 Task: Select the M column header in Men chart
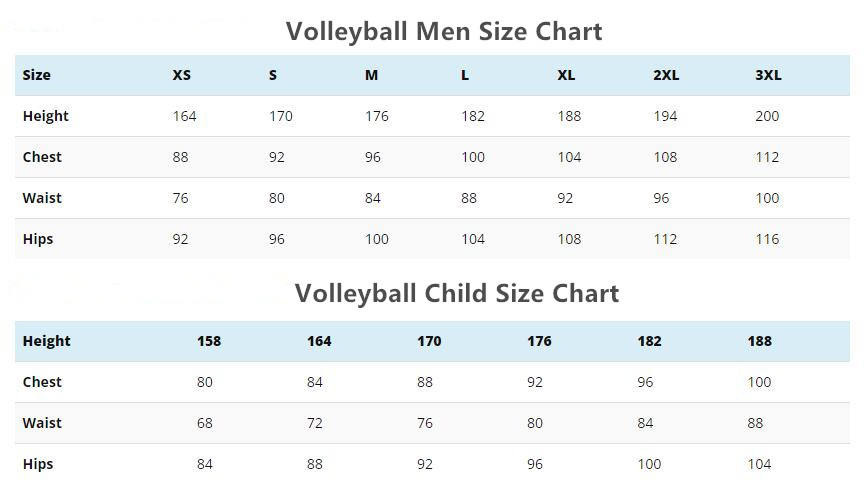(371, 75)
